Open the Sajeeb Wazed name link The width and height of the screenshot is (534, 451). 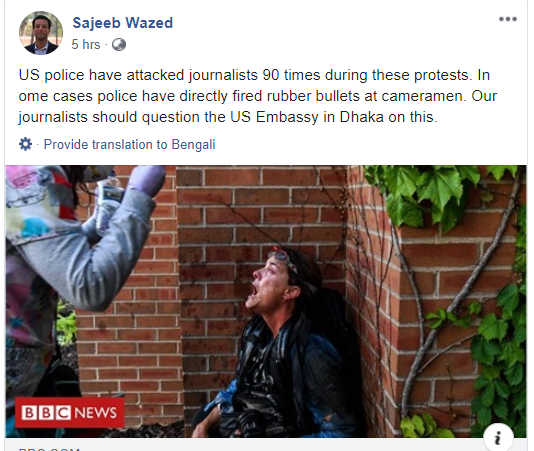click(x=123, y=23)
